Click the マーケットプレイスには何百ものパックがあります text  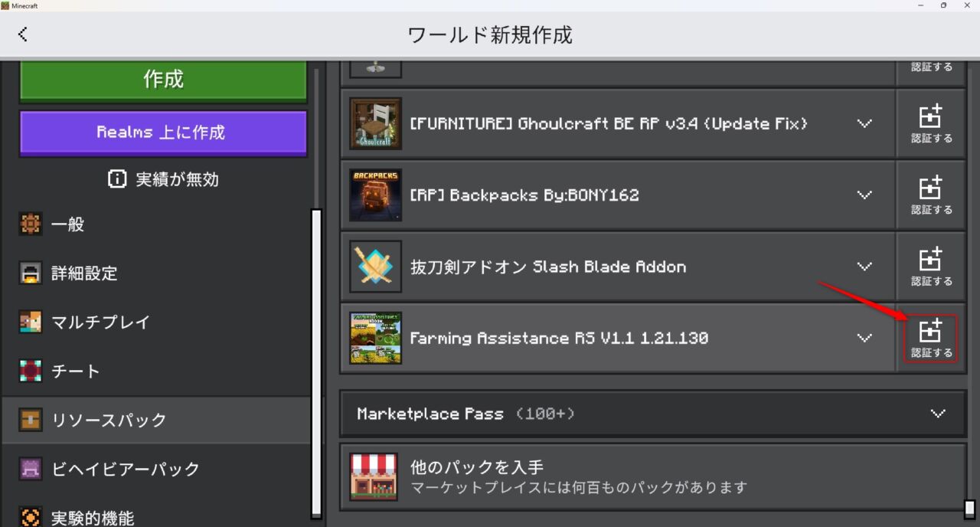pyautogui.click(x=579, y=487)
